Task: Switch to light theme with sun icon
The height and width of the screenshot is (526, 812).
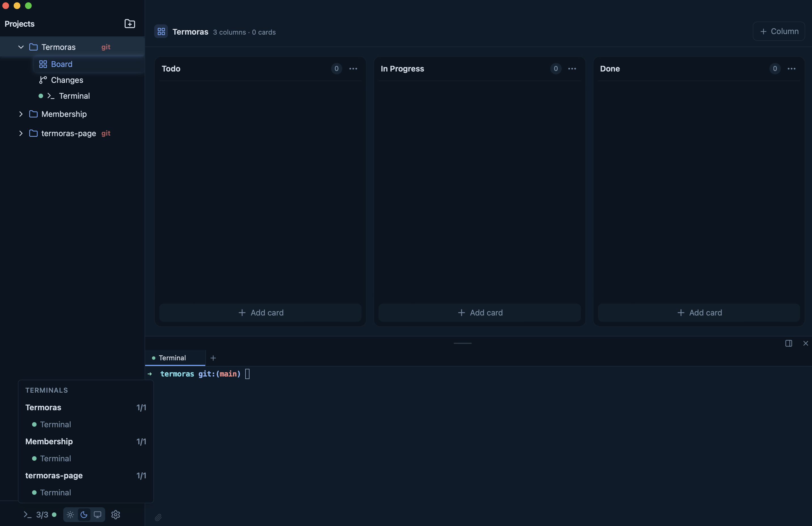Action: coord(70,515)
